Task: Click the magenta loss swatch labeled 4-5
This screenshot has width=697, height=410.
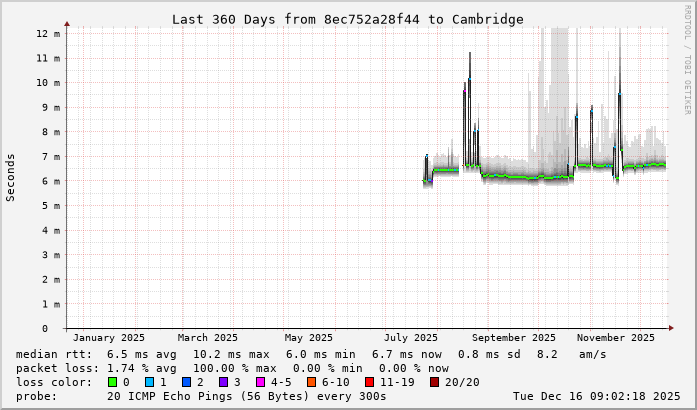Action: (x=261, y=382)
